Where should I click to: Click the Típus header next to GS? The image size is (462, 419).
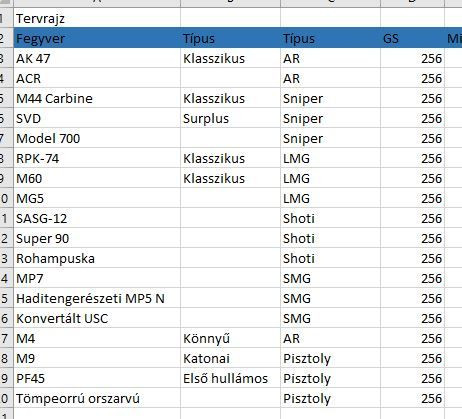[x=330, y=38]
